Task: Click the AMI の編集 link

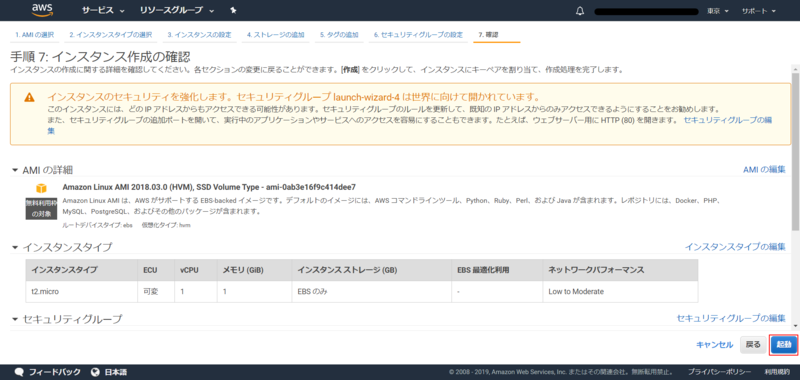Action: click(x=764, y=169)
